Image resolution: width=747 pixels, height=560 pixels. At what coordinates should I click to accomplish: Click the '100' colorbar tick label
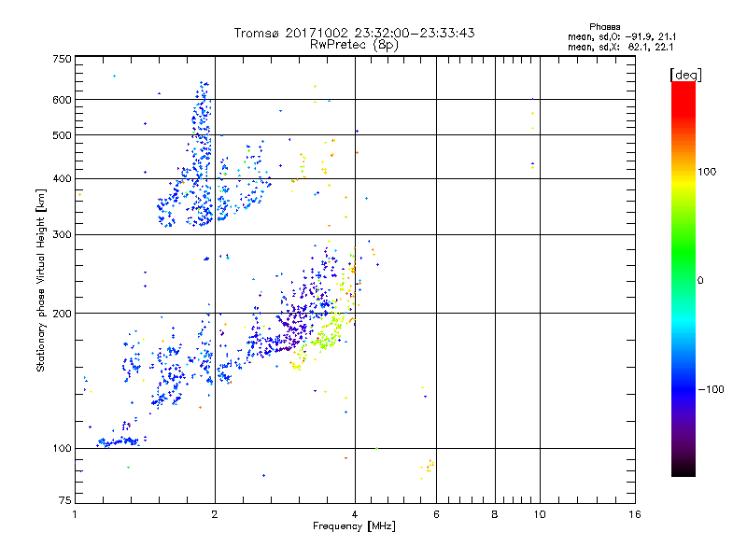[707, 172]
